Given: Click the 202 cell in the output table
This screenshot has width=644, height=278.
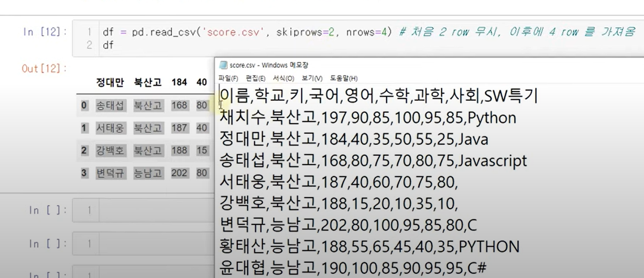Looking at the screenshot, I should pyautogui.click(x=179, y=173).
